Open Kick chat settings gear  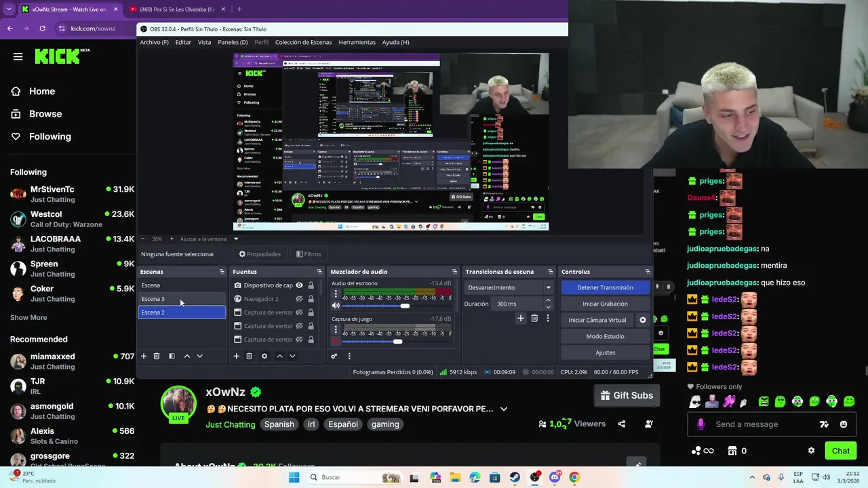811,451
